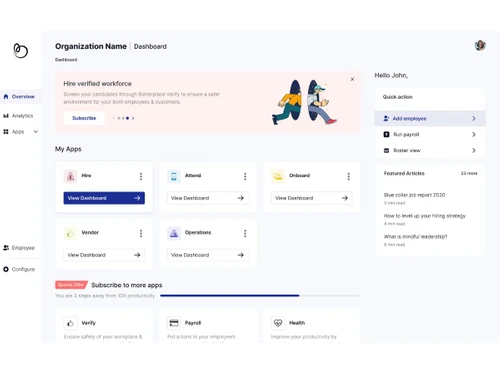Click the My Apps section heading
This screenshot has width=500, height=375.
point(68,149)
